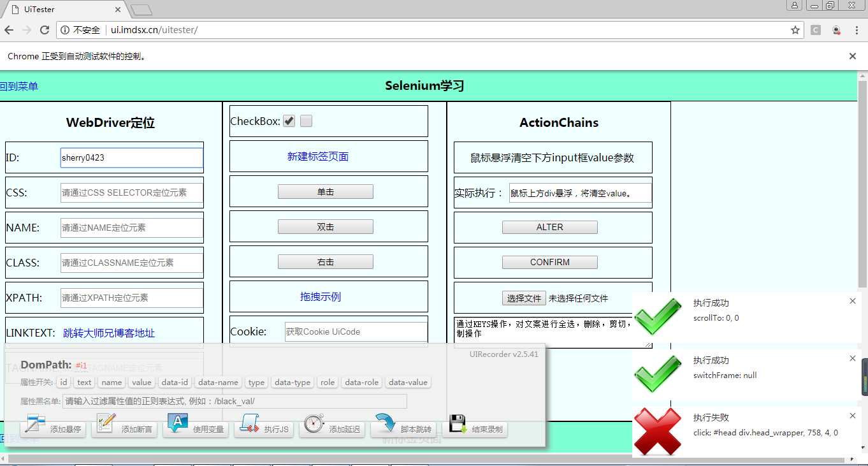Click the 脚本跳转 jump button

pyautogui.click(x=403, y=426)
